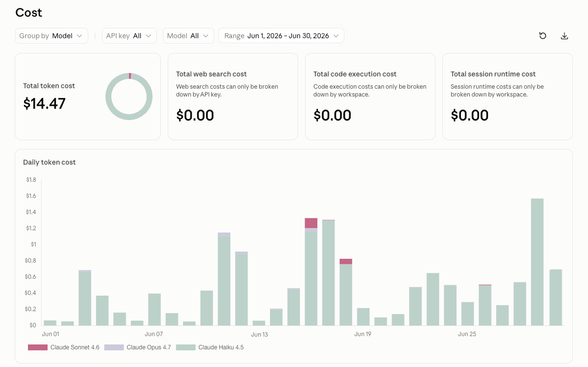Click the Total session runtime cost heading

493,74
